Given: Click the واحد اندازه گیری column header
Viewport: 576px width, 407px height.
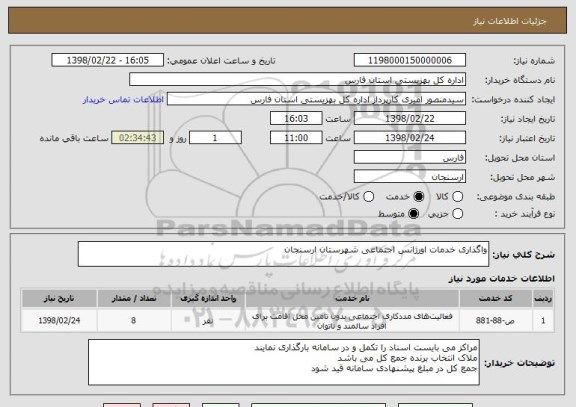Looking at the screenshot, I should [208, 299].
